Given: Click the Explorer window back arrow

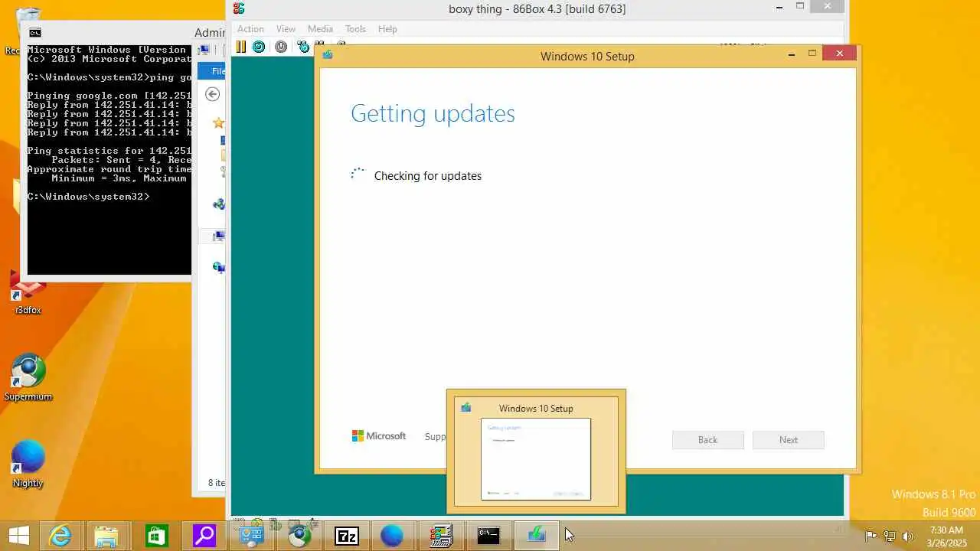Looking at the screenshot, I should [213, 94].
